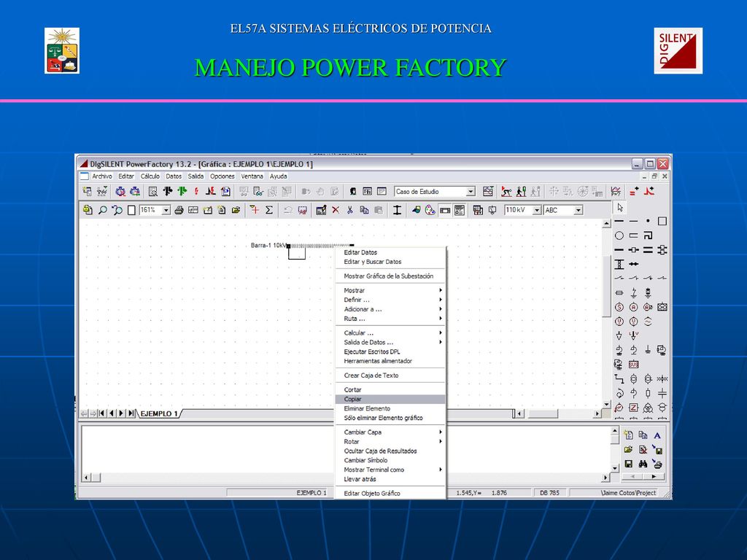
Task: Click the Sigma summation toolbar icon
Action: click(x=269, y=210)
